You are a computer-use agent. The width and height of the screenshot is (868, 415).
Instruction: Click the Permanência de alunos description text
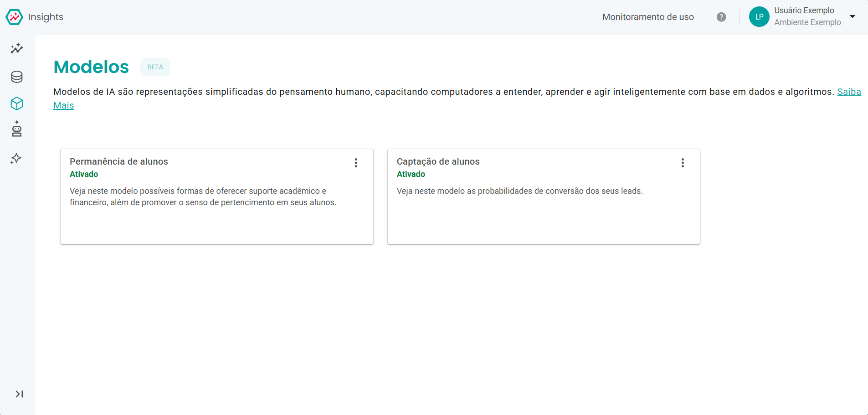pos(203,197)
